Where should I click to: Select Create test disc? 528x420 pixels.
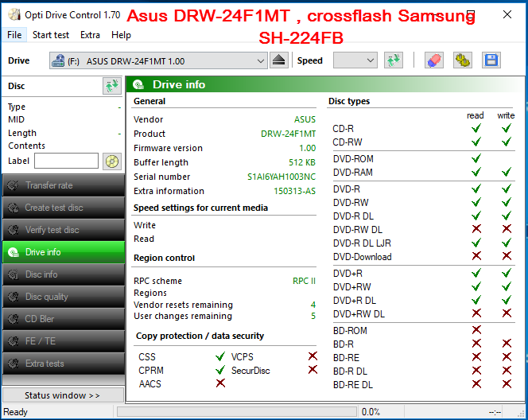(64, 208)
